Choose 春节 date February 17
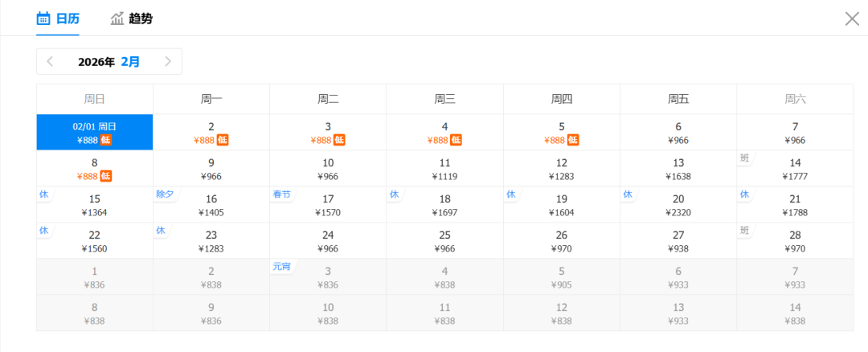 point(328,205)
